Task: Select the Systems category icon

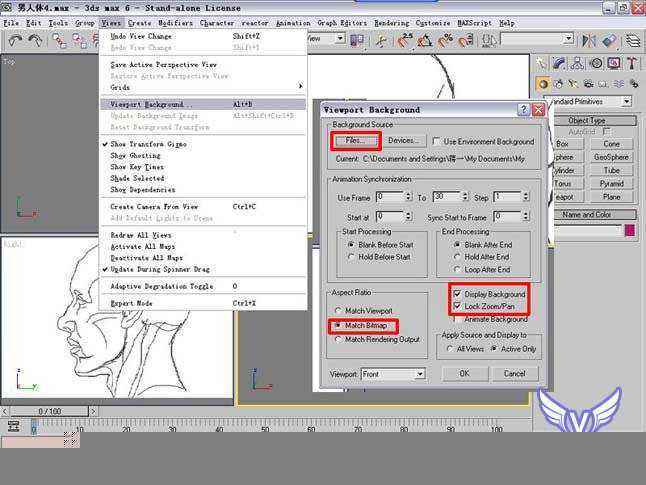Action: point(634,84)
